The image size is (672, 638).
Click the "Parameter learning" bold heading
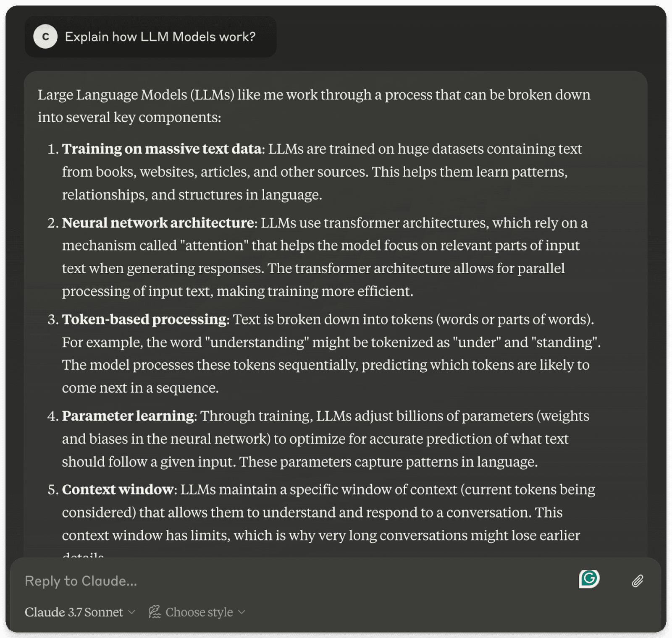tap(128, 416)
